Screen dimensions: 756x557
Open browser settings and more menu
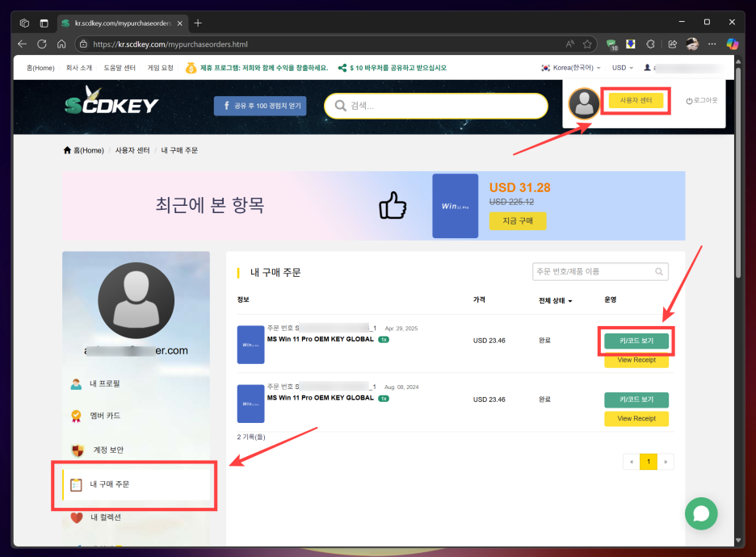click(x=712, y=44)
